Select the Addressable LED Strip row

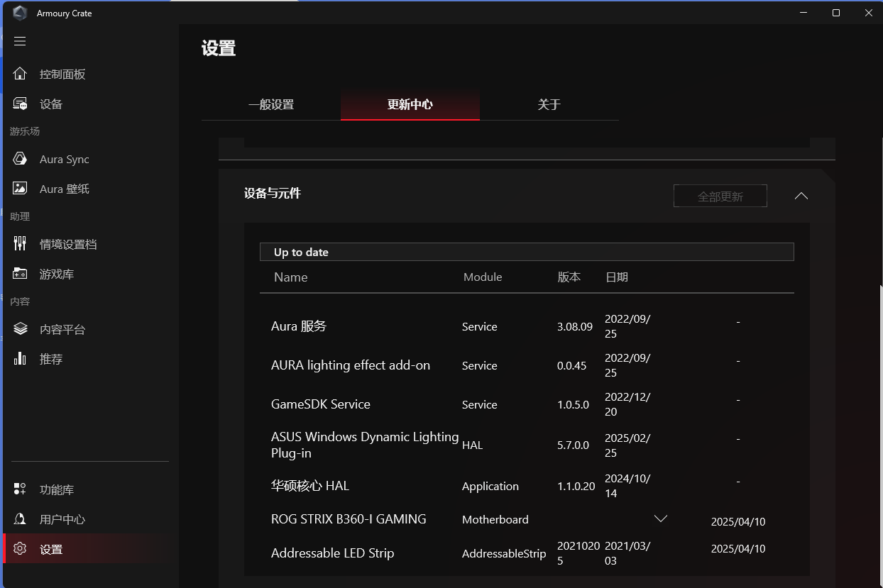click(332, 553)
